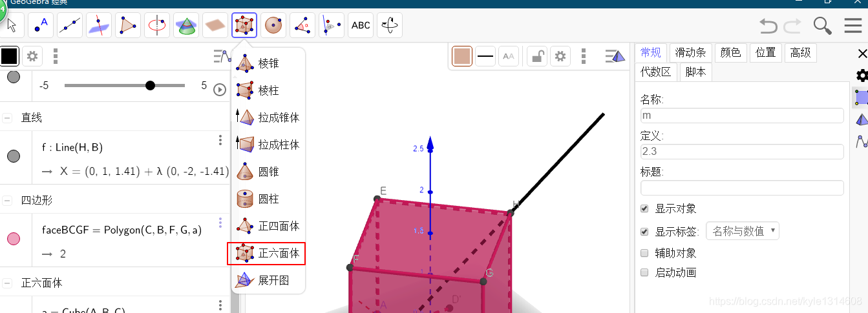This screenshot has height=313, width=868.
Task: Enable the 启动动画 checkbox
Action: [x=644, y=272]
